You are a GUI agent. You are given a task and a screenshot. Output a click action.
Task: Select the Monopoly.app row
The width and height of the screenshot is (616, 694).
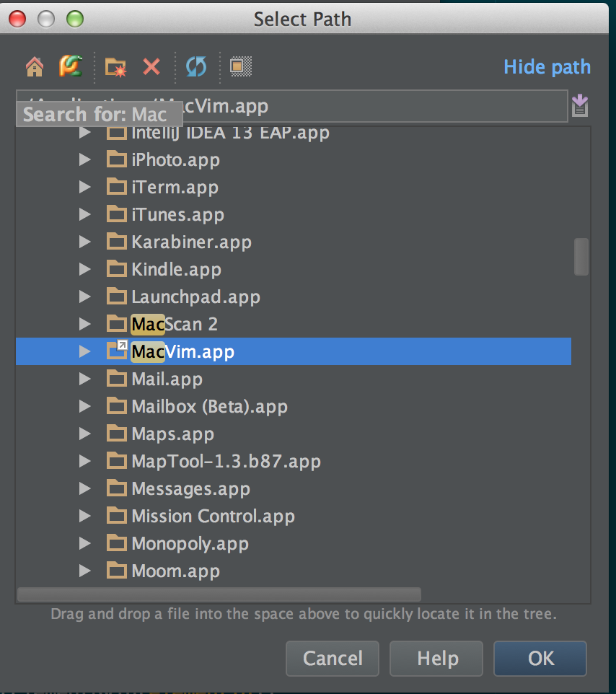pos(294,543)
